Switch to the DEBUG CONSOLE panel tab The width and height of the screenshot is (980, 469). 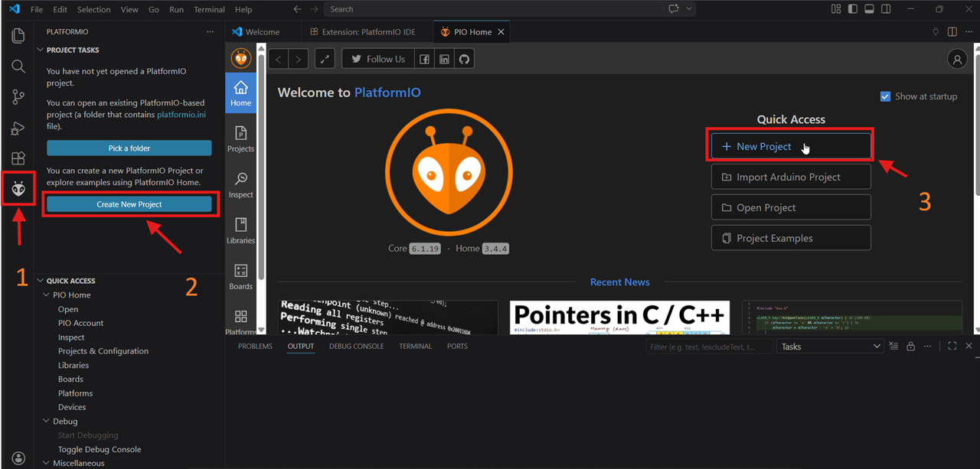(x=357, y=347)
